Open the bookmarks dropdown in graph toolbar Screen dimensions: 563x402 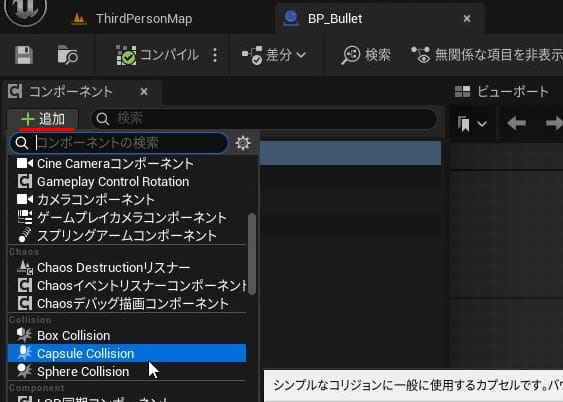[x=472, y=124]
